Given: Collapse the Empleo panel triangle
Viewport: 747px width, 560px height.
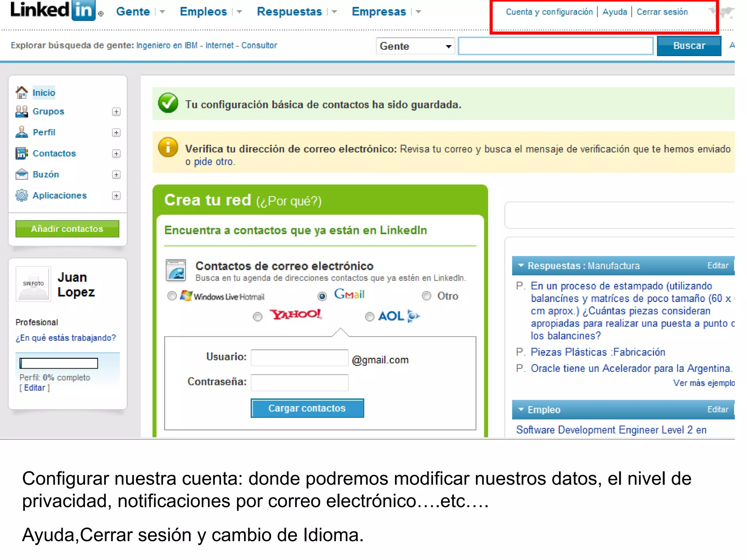Looking at the screenshot, I should (x=521, y=409).
